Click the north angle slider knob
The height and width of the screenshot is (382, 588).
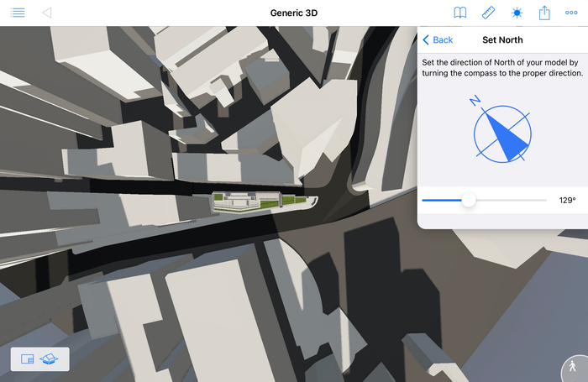[x=469, y=200]
